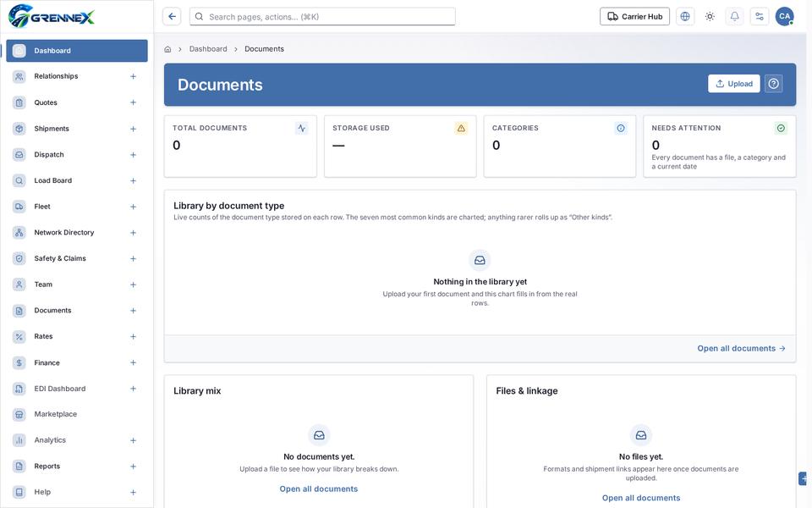Click the Grennex logo
The image size is (812, 508).
(52, 16)
